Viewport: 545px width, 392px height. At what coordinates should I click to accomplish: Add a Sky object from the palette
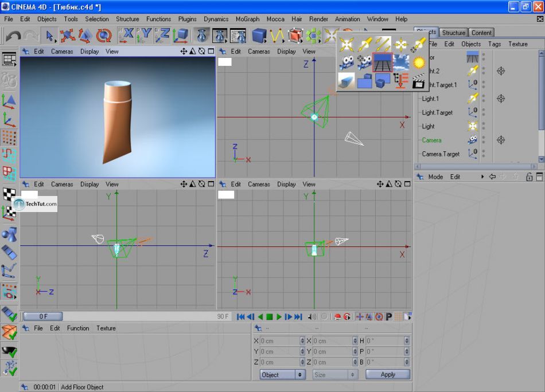(401, 62)
